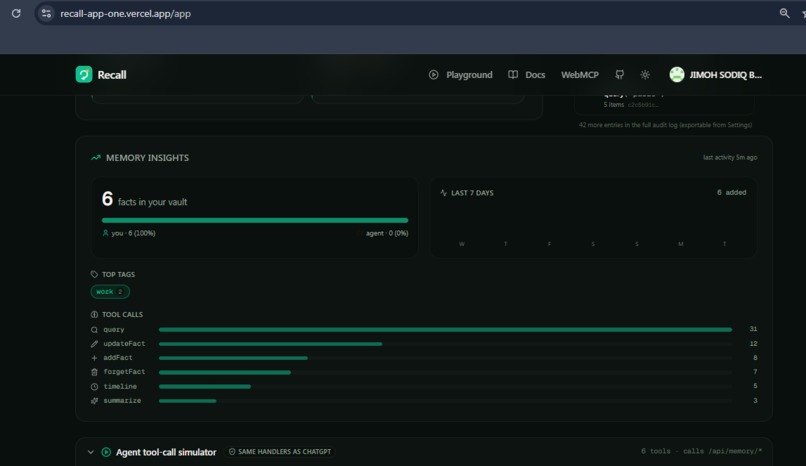
Task: Click the query tool call bar
Action: point(445,329)
